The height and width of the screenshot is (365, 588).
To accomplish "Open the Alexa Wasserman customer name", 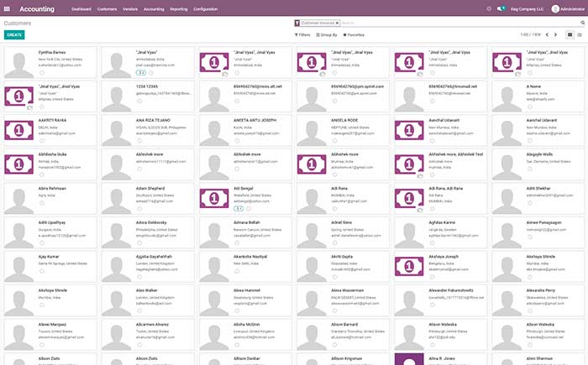I will (347, 290).
